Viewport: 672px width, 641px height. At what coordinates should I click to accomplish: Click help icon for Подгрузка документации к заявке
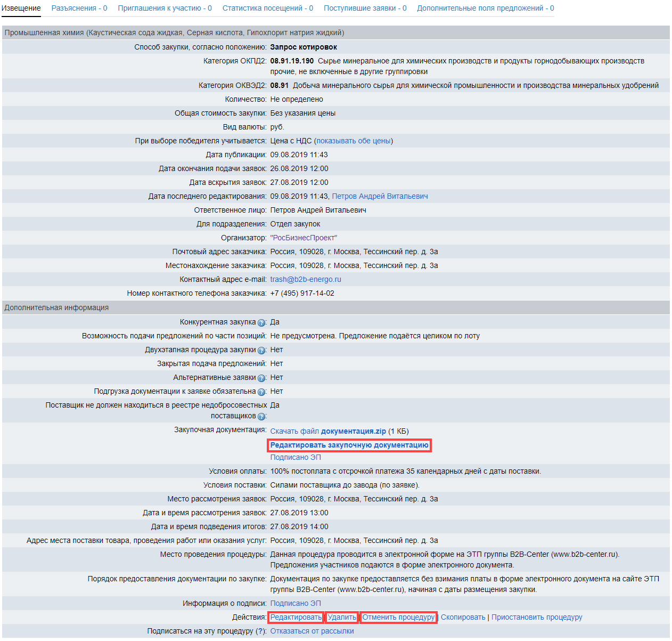pos(261,392)
